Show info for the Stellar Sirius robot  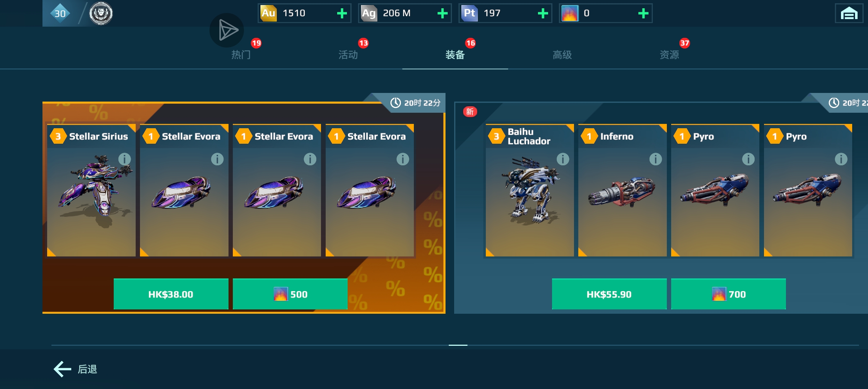pyautogui.click(x=125, y=159)
